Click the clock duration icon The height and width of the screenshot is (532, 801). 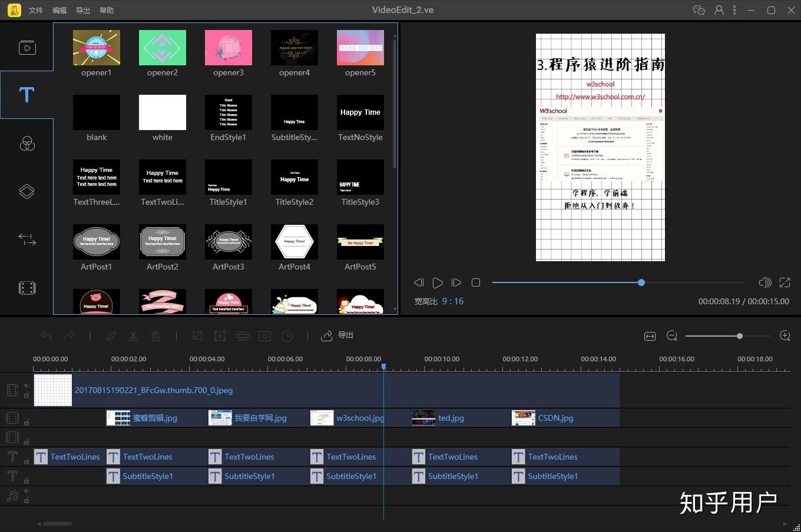click(x=287, y=336)
